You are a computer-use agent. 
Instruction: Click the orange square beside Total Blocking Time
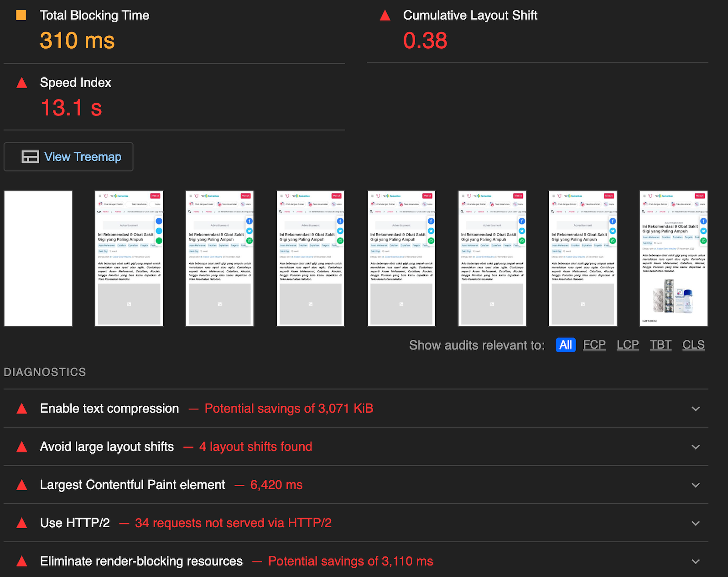21,15
